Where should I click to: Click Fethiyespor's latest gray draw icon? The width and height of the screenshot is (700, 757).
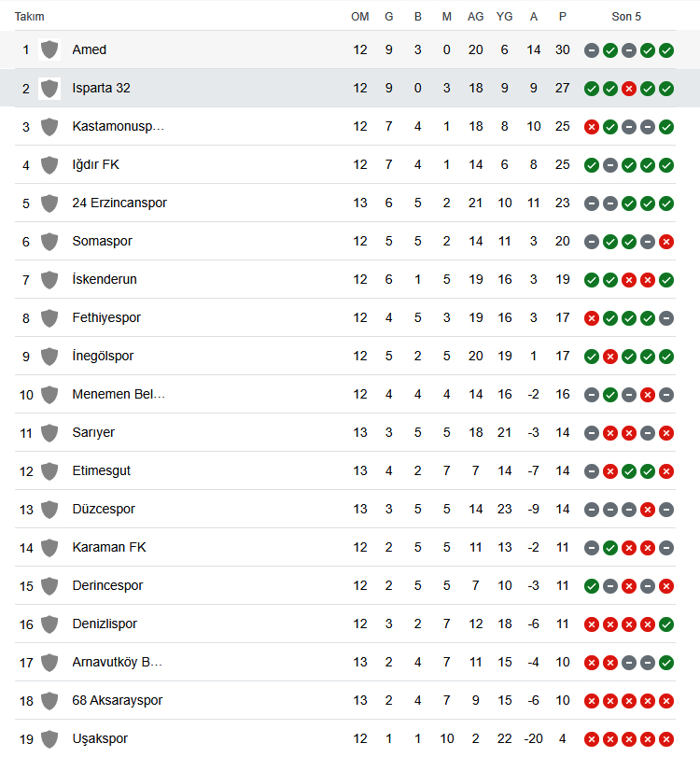[x=666, y=318]
